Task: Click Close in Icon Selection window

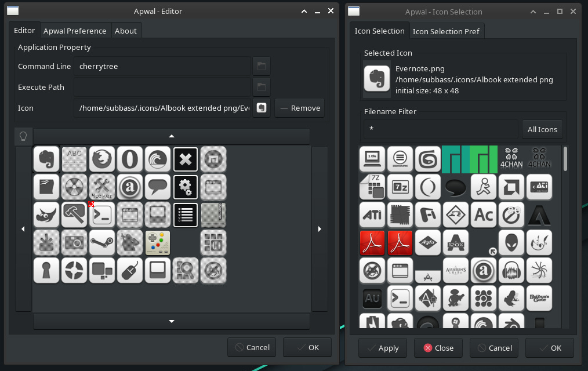Action: click(438, 348)
